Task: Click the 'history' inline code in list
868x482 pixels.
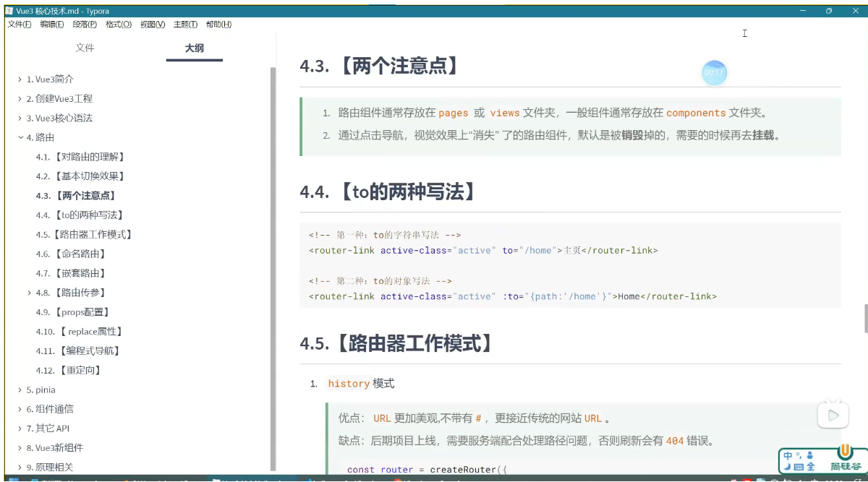Action: click(x=349, y=384)
